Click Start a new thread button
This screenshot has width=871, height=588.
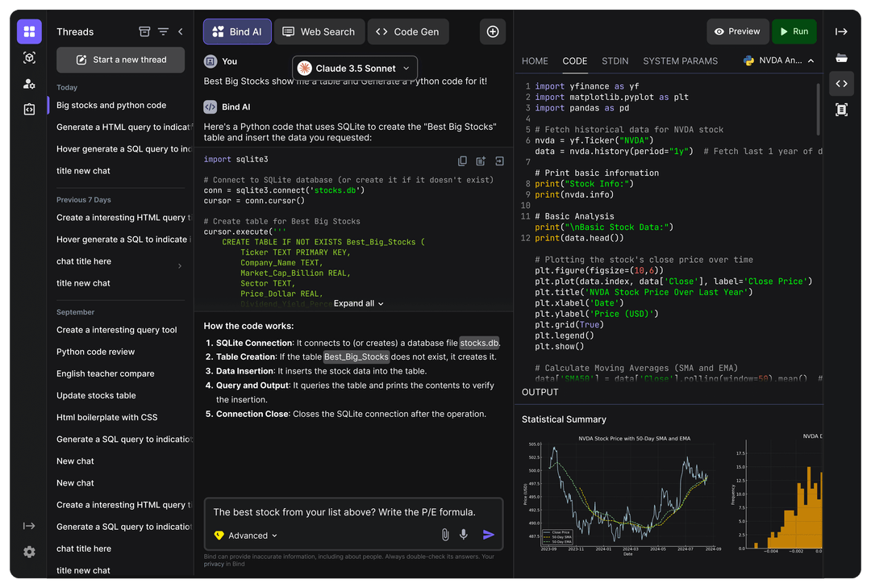(120, 60)
